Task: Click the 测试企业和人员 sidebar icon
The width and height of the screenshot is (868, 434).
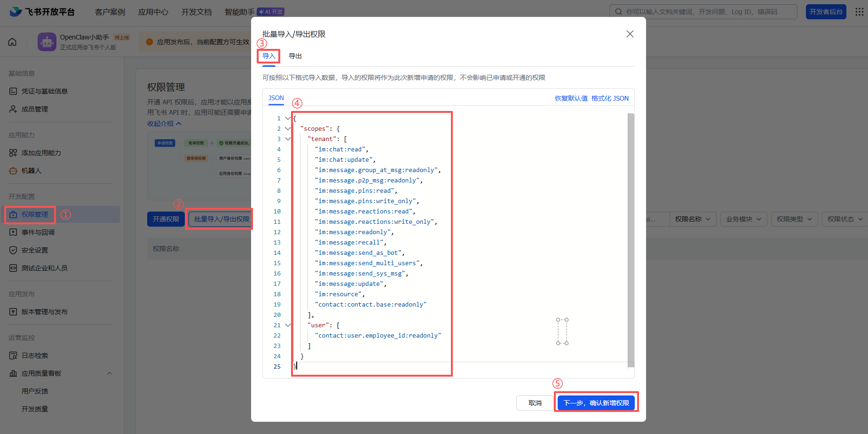Action: [13, 268]
